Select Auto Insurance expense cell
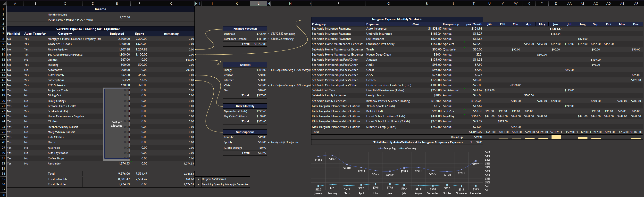 [x=376, y=29]
